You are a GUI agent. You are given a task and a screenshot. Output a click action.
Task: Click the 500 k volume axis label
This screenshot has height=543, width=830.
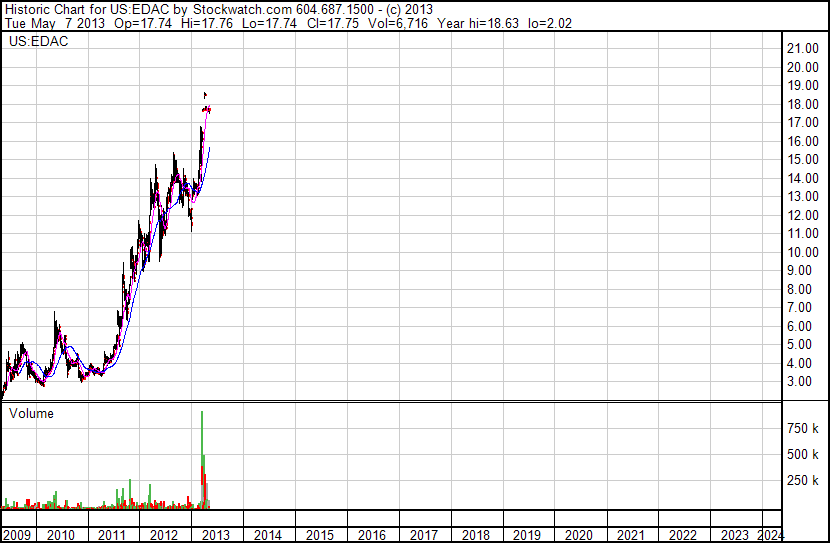click(804, 455)
